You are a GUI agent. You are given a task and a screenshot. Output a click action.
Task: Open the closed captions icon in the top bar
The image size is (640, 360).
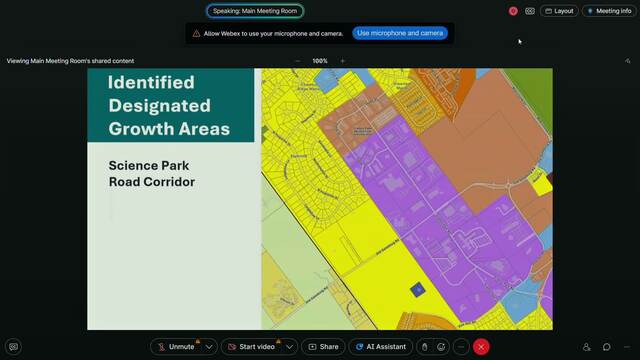click(530, 11)
